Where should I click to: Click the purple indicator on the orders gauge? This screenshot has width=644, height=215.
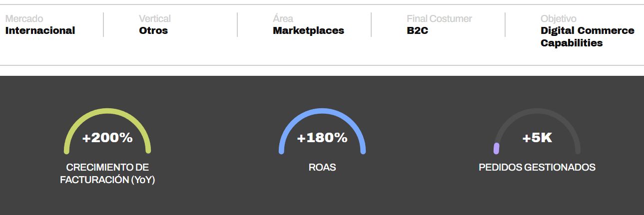tap(496, 148)
